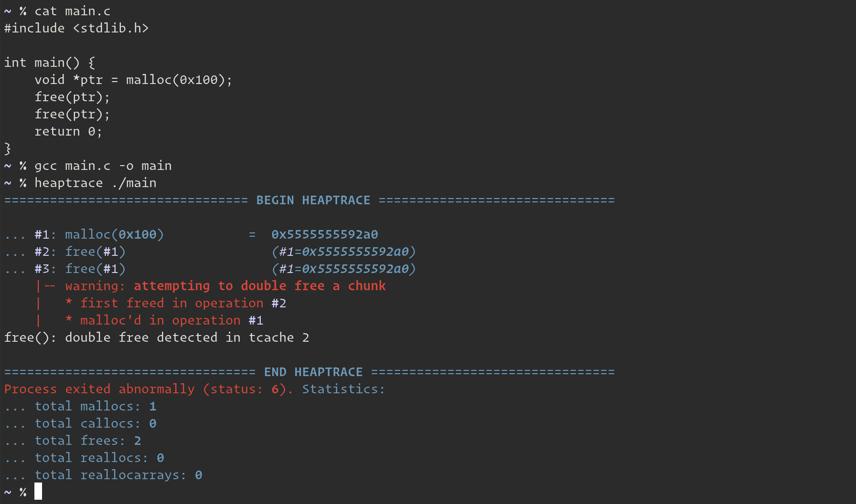Click 'double free detected in tcache 2' message
The height and width of the screenshot is (504, 856).
(x=187, y=337)
